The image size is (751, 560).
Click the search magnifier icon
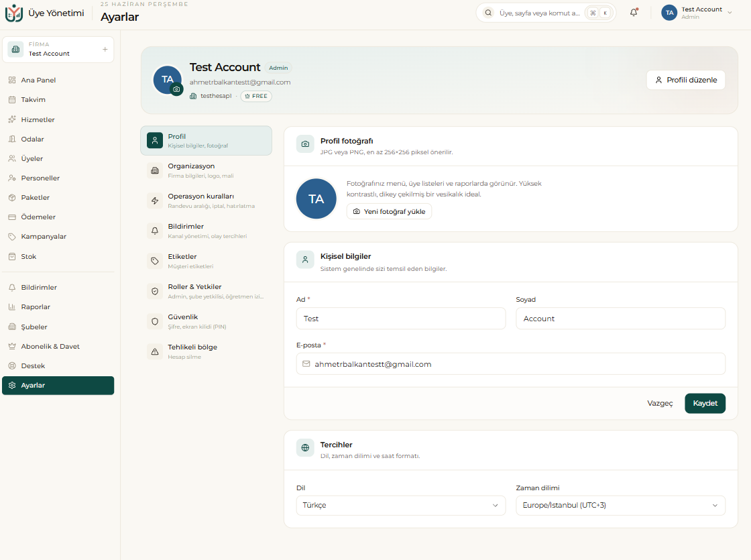tap(488, 13)
